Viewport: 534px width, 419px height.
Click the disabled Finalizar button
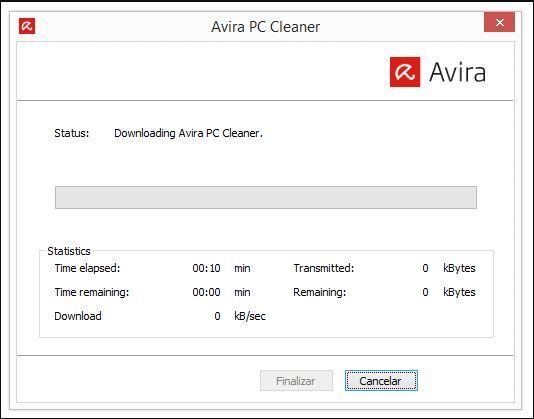[x=296, y=381]
